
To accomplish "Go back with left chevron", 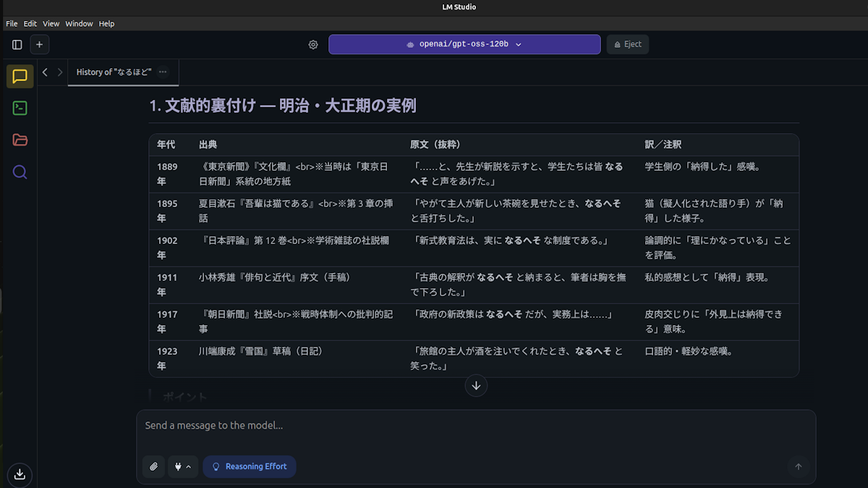I will point(45,72).
